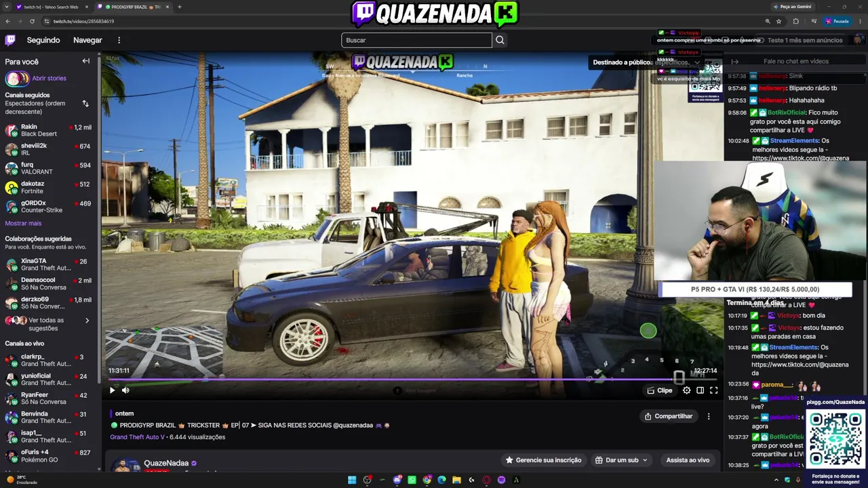The height and width of the screenshot is (488, 868).
Task: Open furq's VALORANT channel
Action: click(50, 168)
